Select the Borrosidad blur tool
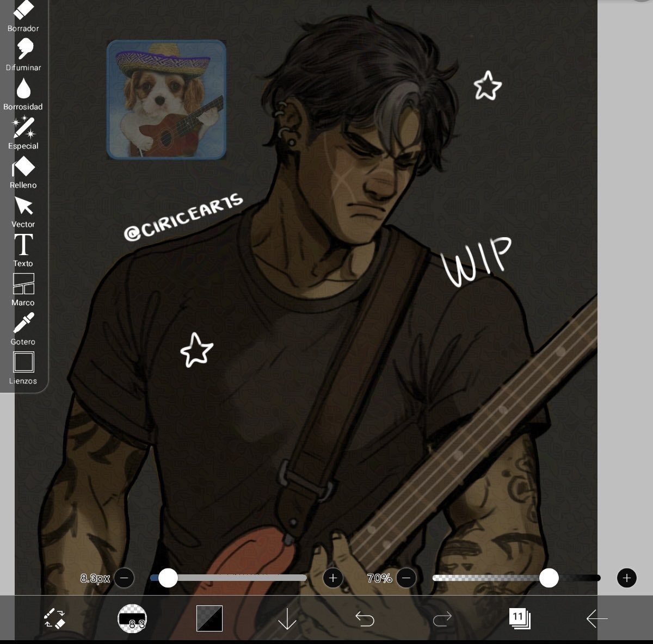 pos(23,94)
